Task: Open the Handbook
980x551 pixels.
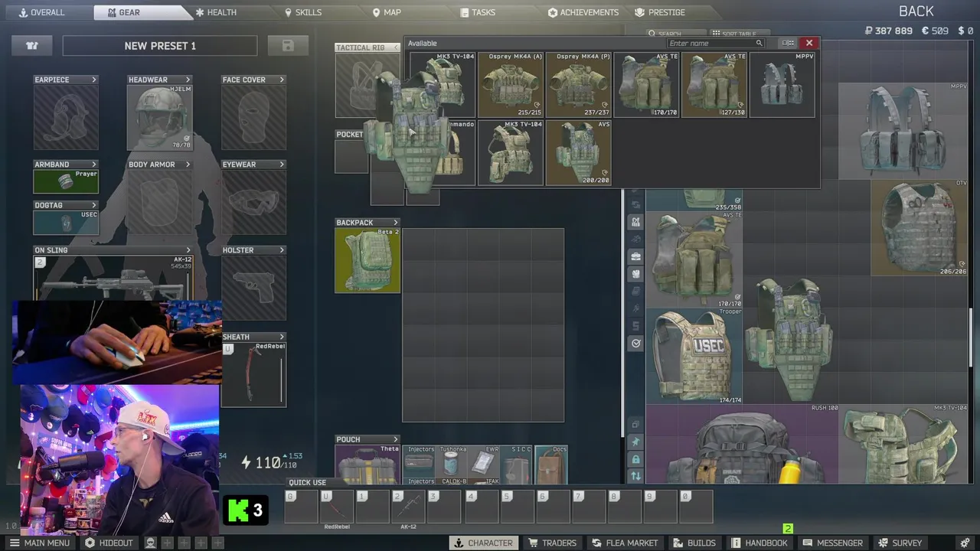Action: (759, 543)
